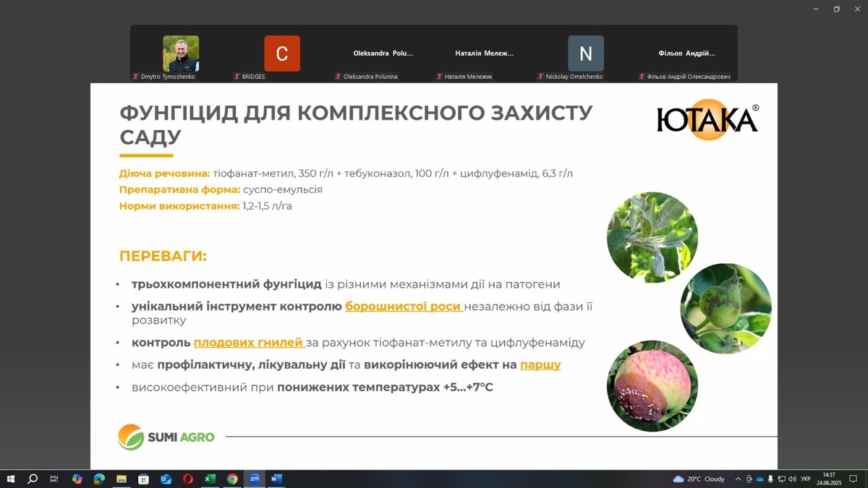
Task: Select Oleksandra Polunina's participant tile
Action: [383, 53]
